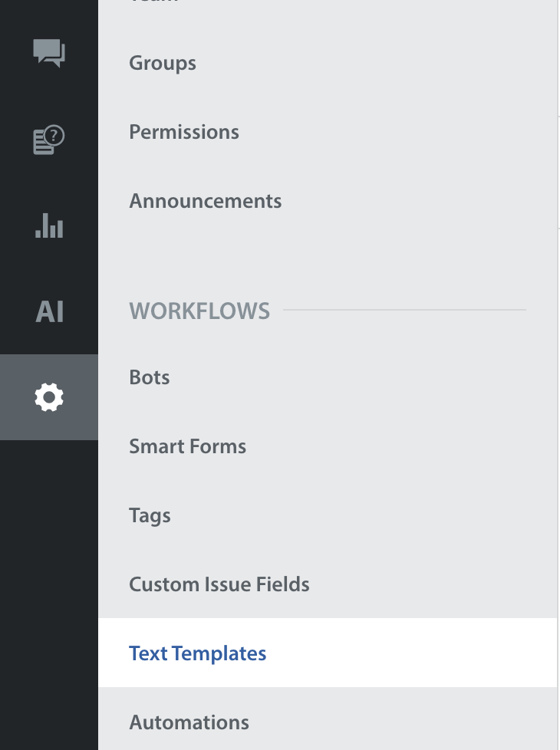Viewport: 560px width, 750px height.
Task: Select the highlighted Text Templates item
Action: tap(198, 653)
